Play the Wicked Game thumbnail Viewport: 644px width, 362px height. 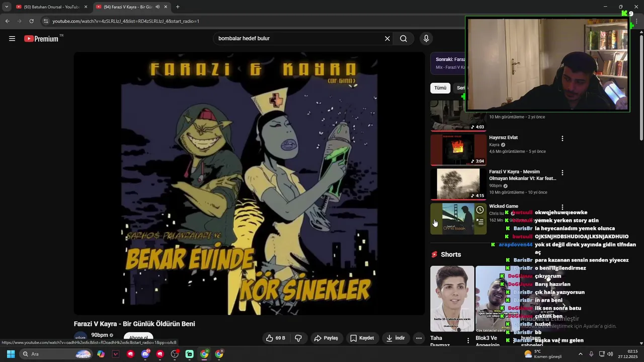tap(458, 218)
